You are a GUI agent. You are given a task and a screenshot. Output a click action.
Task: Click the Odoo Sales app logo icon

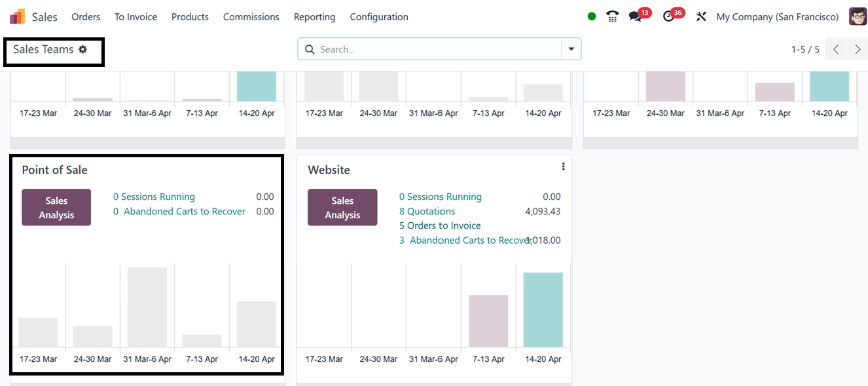pyautogui.click(x=18, y=17)
